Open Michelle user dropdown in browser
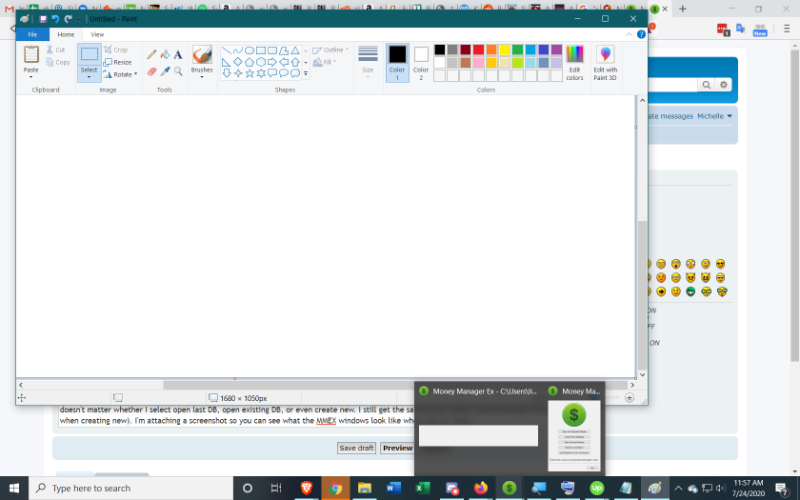The width and height of the screenshot is (800, 500). click(715, 116)
